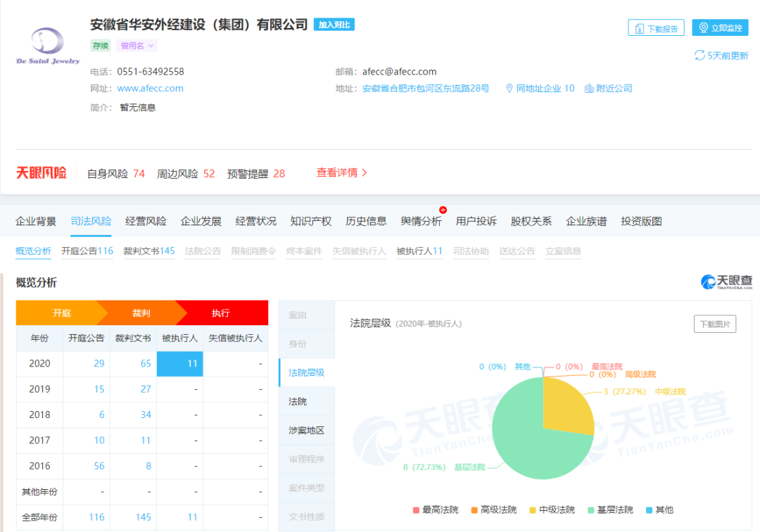Expand risk details with 查看详情 arrow
The image size is (760, 532).
(342, 173)
